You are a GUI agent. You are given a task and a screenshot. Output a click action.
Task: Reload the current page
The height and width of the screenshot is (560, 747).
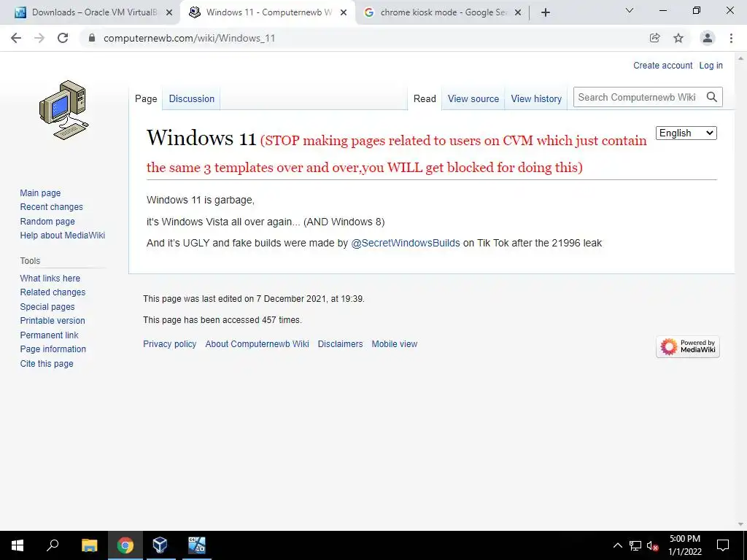[x=63, y=38]
